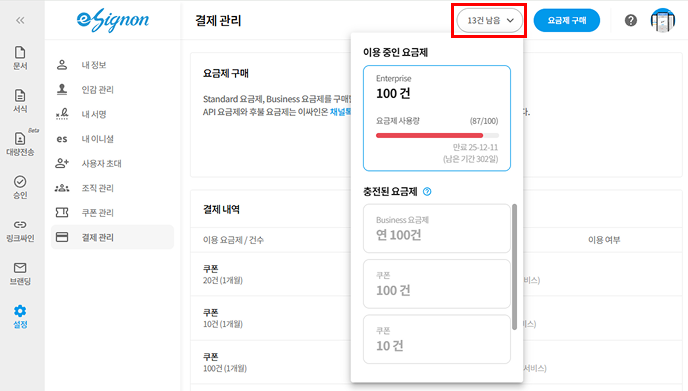Screen dimensions: 688x391
Task: Click the 결제 관리 page title
Action: (218, 21)
